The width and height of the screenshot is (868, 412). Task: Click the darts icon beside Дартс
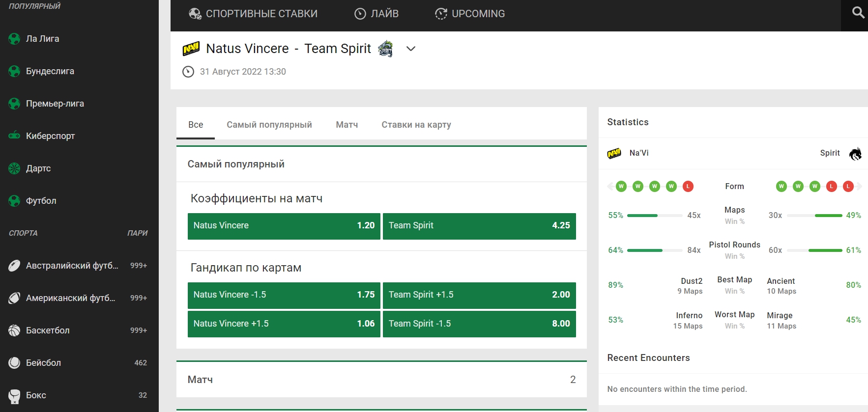tap(14, 168)
